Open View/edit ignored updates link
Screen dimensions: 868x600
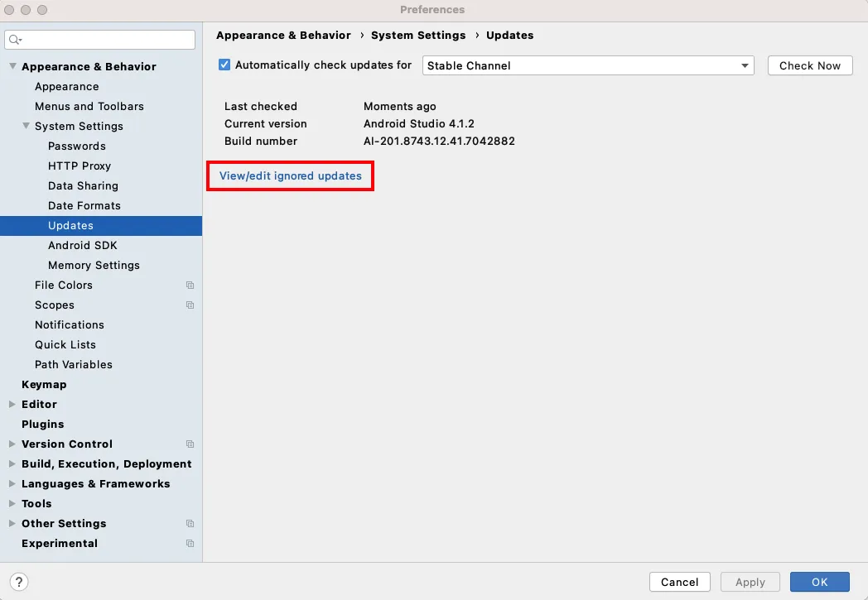click(290, 175)
